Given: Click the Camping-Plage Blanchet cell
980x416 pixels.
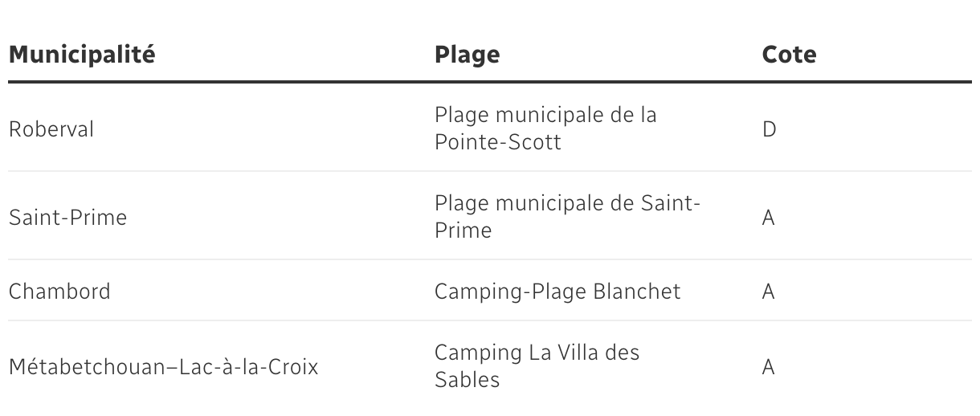Looking at the screenshot, I should (557, 291).
